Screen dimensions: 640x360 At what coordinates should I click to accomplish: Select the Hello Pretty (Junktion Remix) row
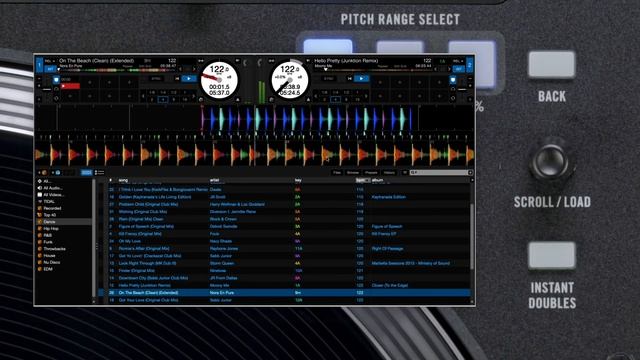pyautogui.click(x=284, y=285)
